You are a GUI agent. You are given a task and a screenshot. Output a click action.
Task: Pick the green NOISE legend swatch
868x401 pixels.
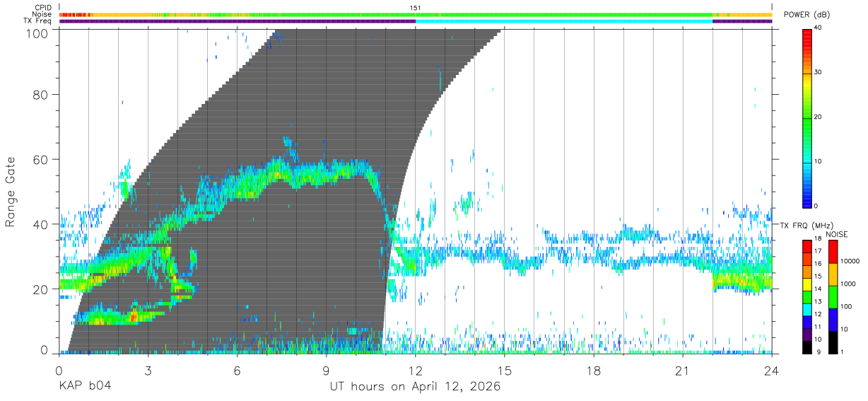pos(833,296)
